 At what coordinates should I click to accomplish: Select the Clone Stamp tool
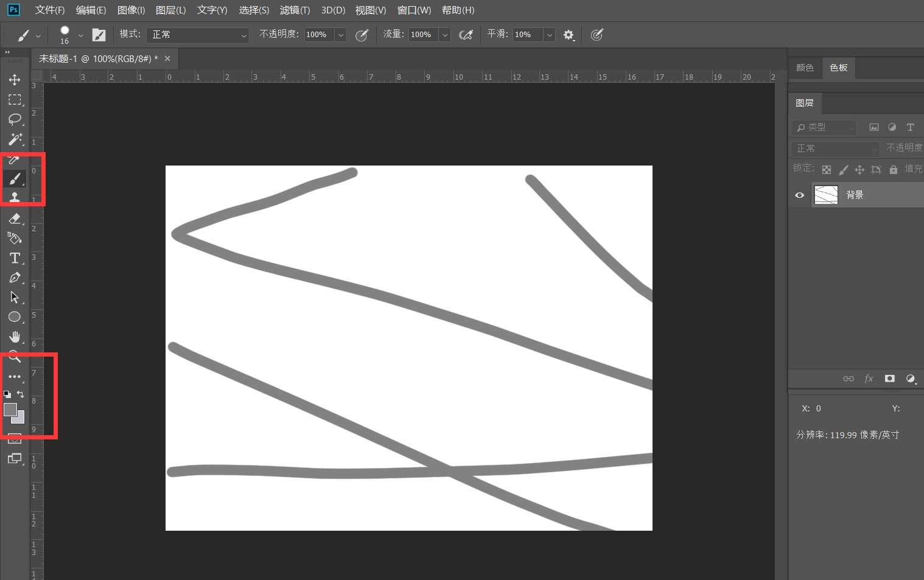tap(15, 197)
